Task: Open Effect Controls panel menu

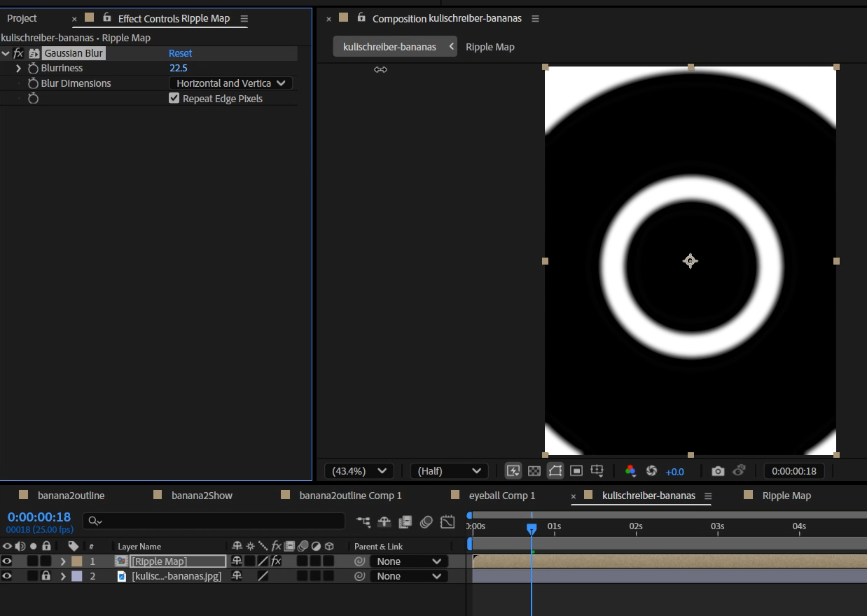Action: 244,18
